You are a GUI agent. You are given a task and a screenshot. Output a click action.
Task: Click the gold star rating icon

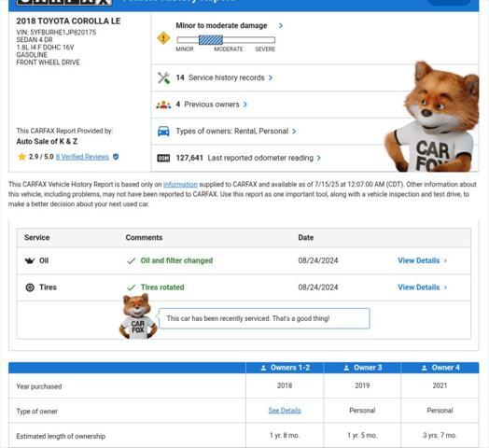pyautogui.click(x=21, y=157)
